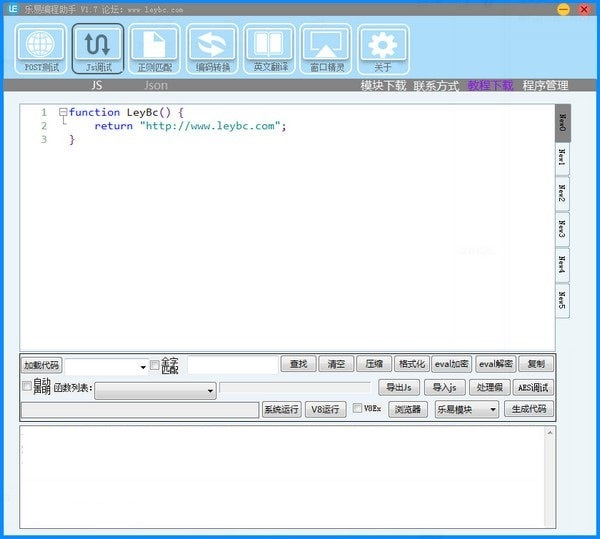Select the New1 side tab
The image size is (600, 539).
(x=562, y=158)
